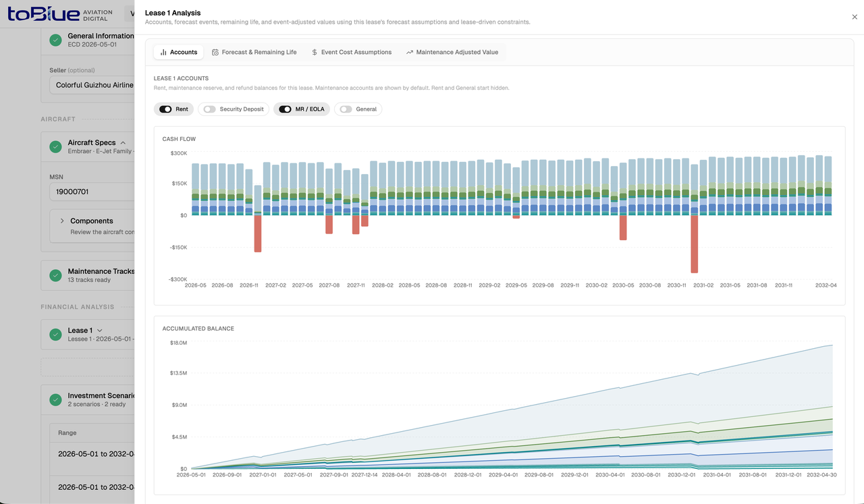This screenshot has height=504, width=864.
Task: Open the Accounts tab
Action: 179,52
